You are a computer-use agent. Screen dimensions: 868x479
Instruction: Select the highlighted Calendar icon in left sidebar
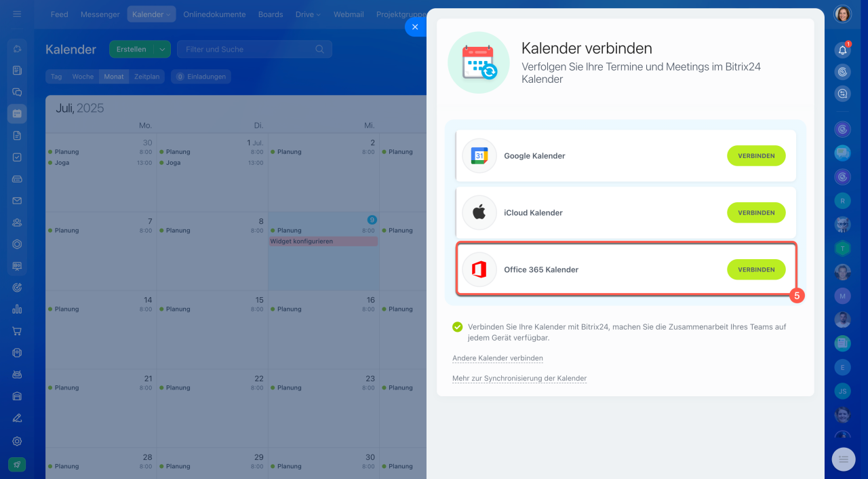(17, 114)
